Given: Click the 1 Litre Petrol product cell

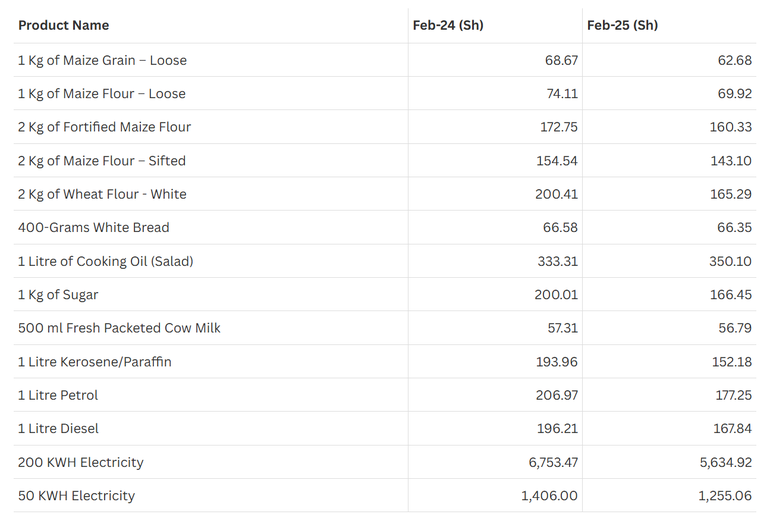Looking at the screenshot, I should pyautogui.click(x=58, y=395).
